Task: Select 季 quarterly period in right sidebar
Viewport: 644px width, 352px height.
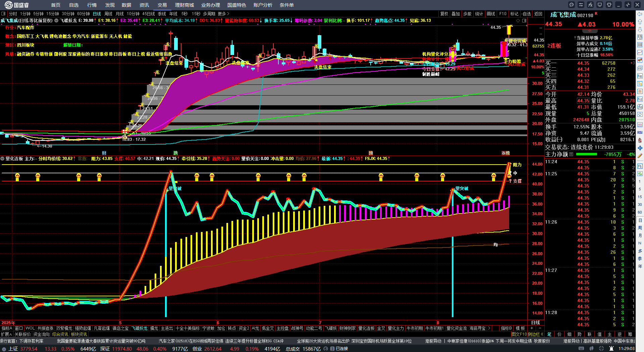Action: pyautogui.click(x=640, y=258)
